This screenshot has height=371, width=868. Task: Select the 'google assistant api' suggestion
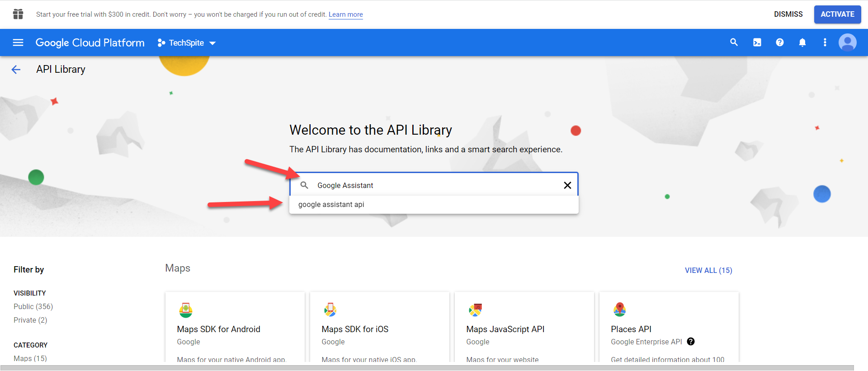point(331,205)
